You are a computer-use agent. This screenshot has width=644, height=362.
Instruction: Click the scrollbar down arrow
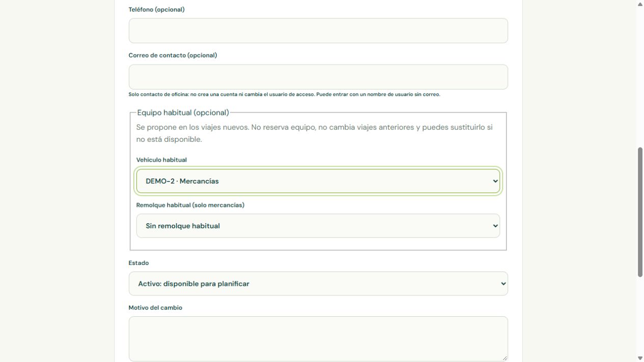640,358
